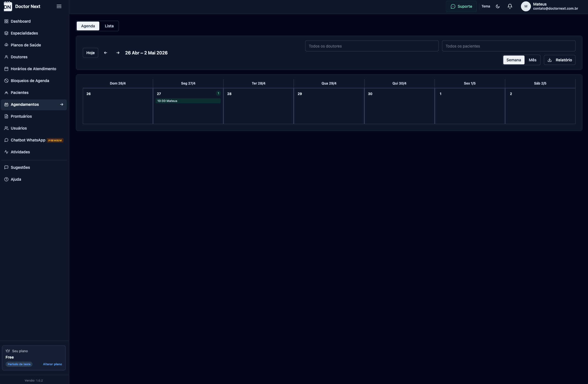
Task: Open Especialidades layers icon
Action: point(6,33)
